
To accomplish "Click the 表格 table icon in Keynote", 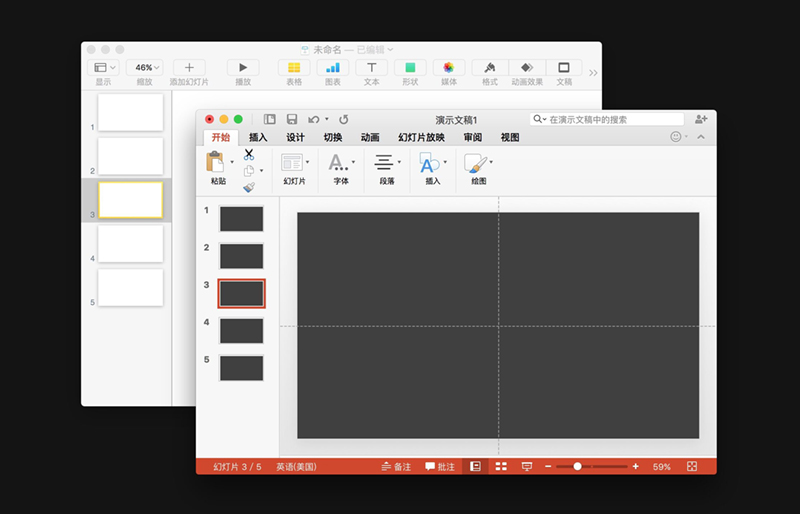I will click(x=294, y=67).
